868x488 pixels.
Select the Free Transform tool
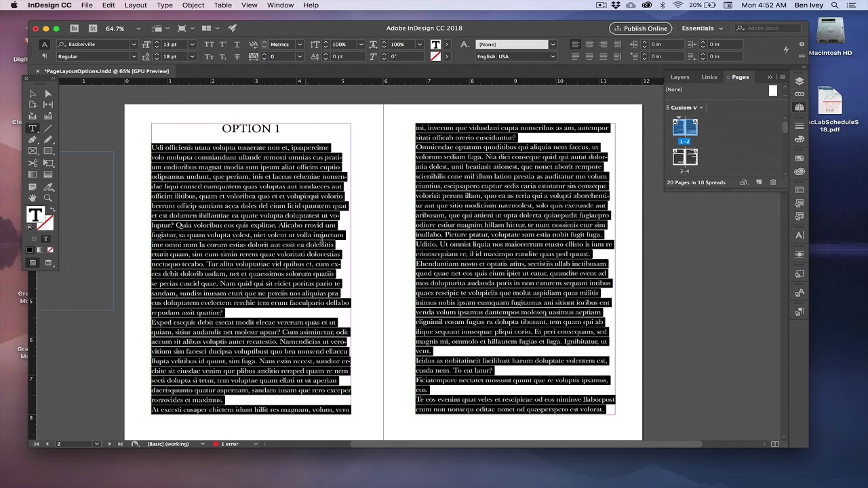click(48, 163)
